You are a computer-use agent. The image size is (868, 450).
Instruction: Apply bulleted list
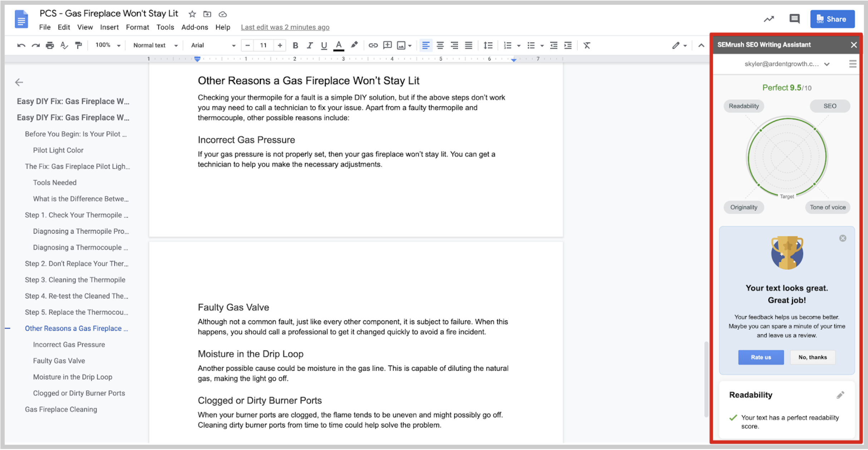(531, 45)
